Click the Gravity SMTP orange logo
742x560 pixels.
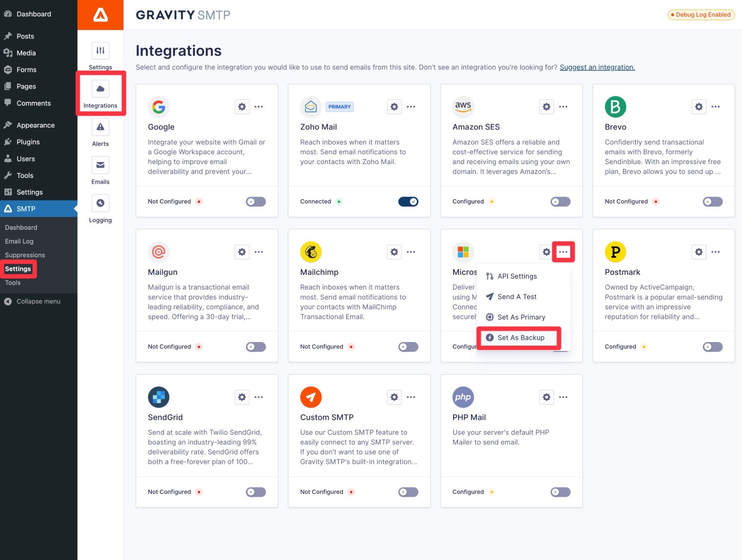click(x=100, y=15)
